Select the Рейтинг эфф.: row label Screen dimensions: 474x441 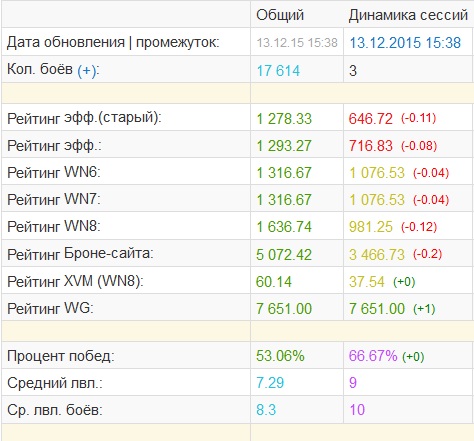click(x=54, y=146)
